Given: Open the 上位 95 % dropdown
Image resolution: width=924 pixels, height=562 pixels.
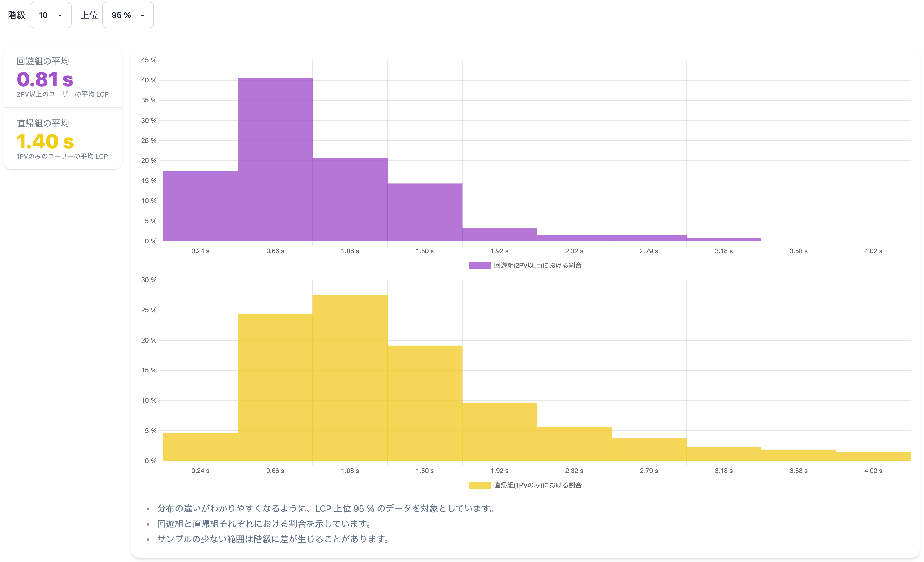Looking at the screenshot, I should pyautogui.click(x=128, y=15).
